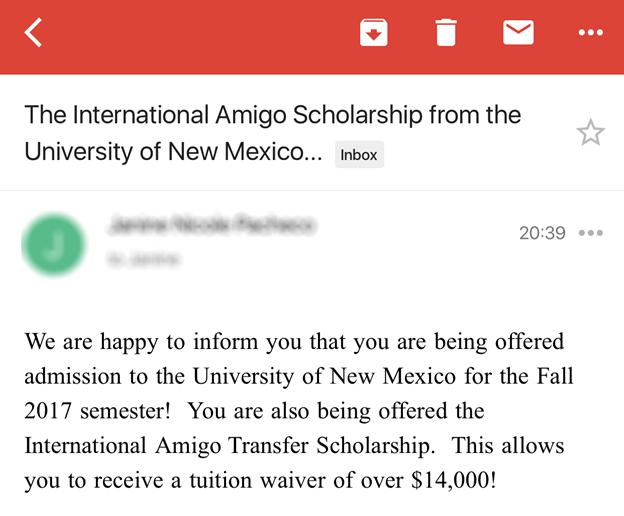Tap 'International Amigo Transfer Scholarship' in the body
624x516 pixels.
click(x=229, y=446)
